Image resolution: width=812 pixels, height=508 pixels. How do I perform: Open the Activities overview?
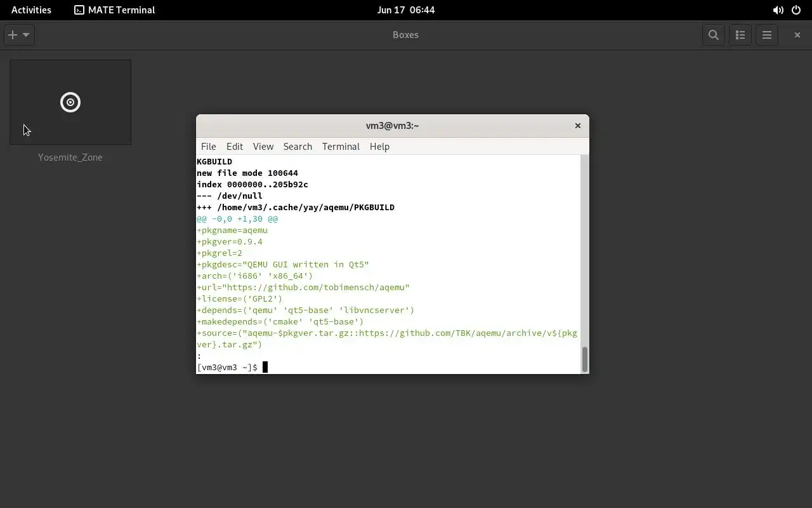point(31,10)
